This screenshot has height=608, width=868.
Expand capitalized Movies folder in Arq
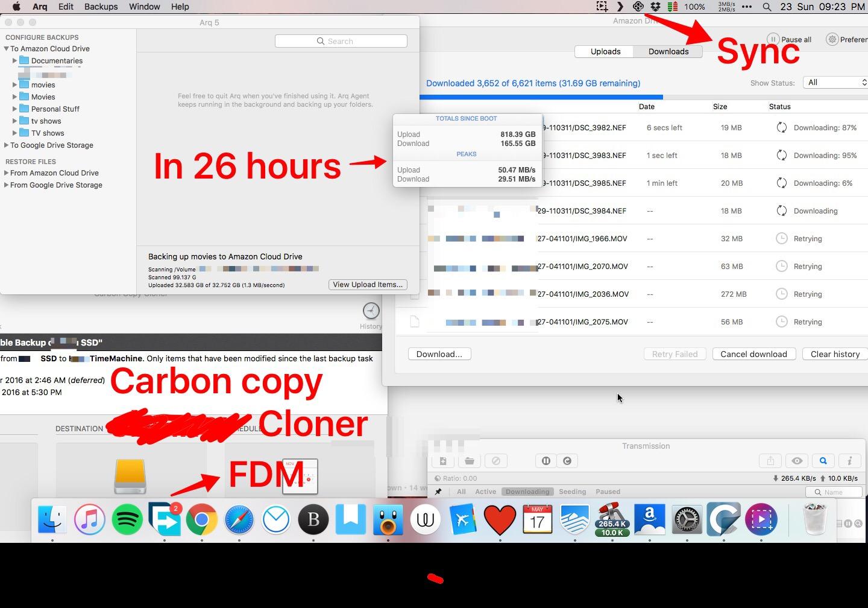14,97
